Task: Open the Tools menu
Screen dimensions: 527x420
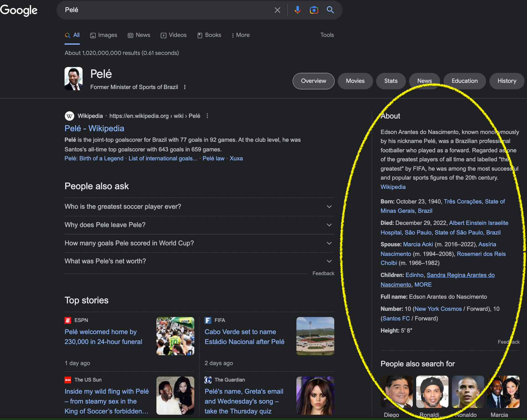Action: pos(327,35)
